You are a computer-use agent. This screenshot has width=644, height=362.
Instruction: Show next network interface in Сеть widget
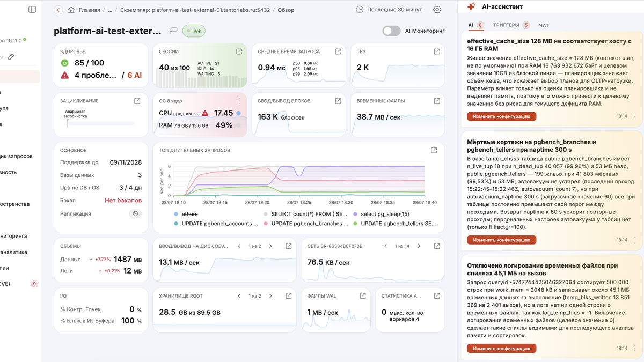pyautogui.click(x=419, y=246)
